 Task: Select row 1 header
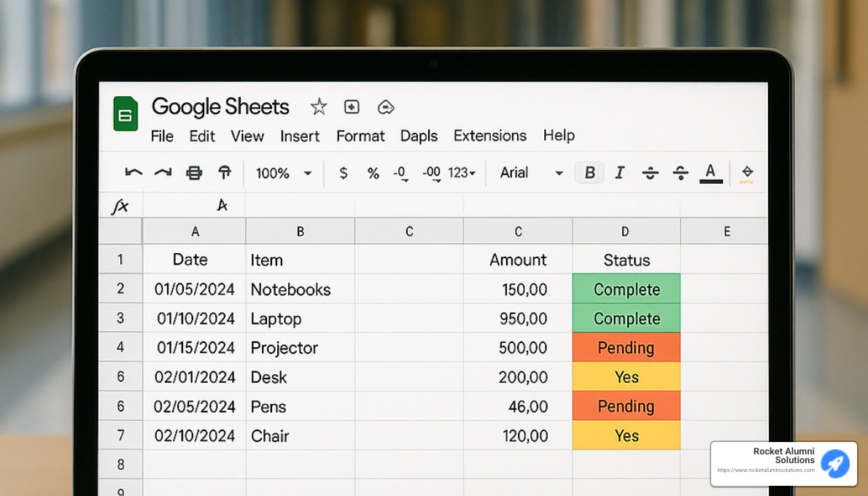120,259
